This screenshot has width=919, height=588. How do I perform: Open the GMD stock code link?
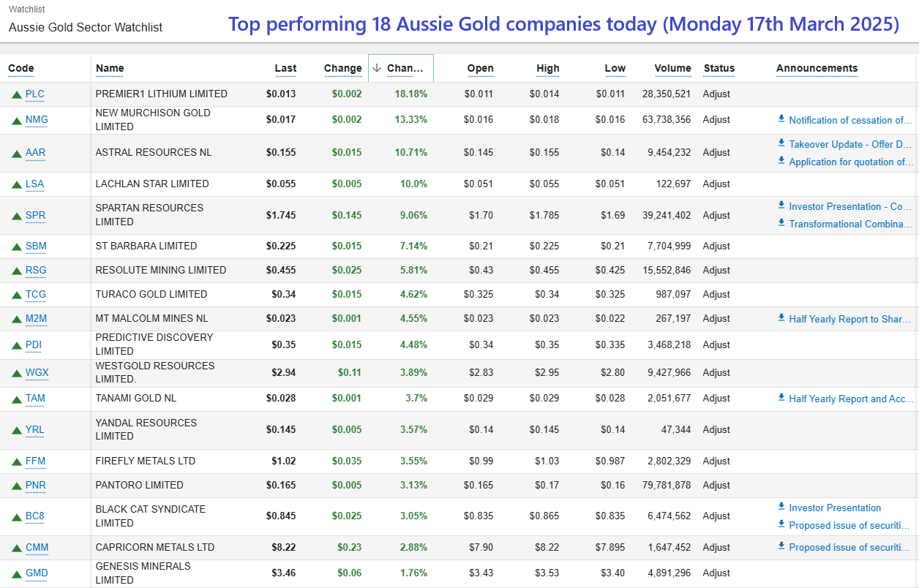(37, 573)
